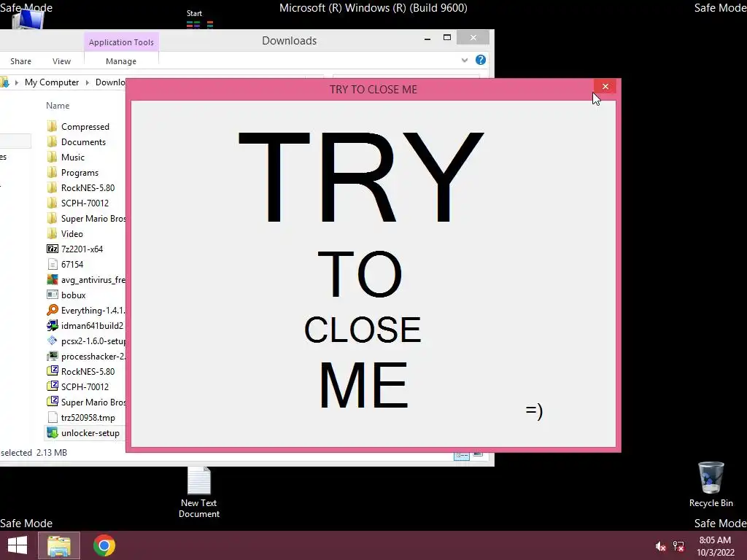The image size is (747, 560).
Task: Select the Documents folder icon
Action: [53, 142]
